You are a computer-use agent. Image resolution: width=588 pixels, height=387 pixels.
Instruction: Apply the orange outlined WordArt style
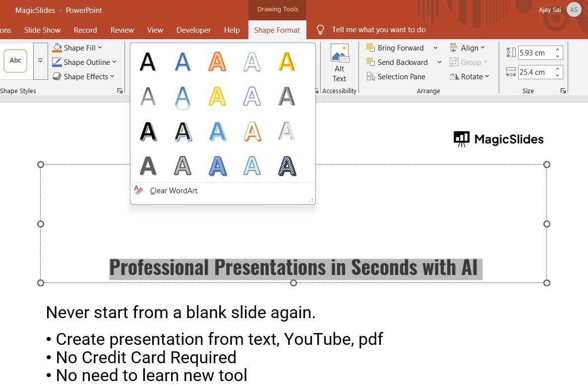pyautogui.click(x=218, y=62)
